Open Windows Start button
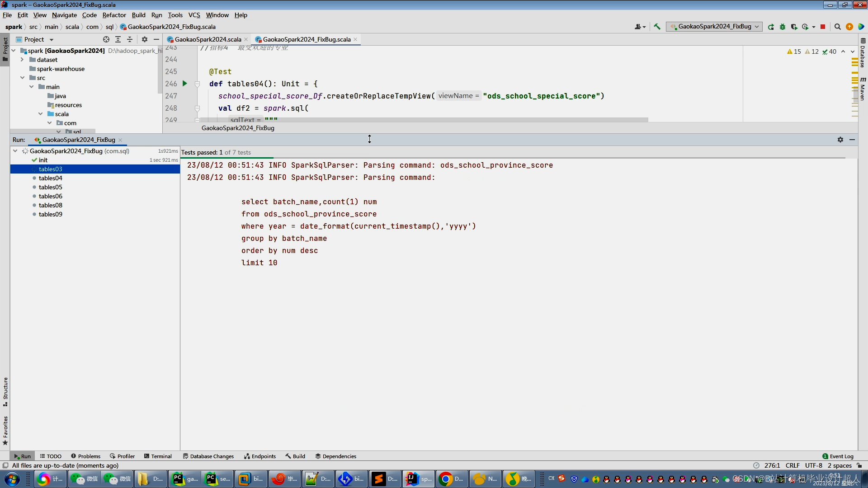868x488 pixels. point(12,479)
